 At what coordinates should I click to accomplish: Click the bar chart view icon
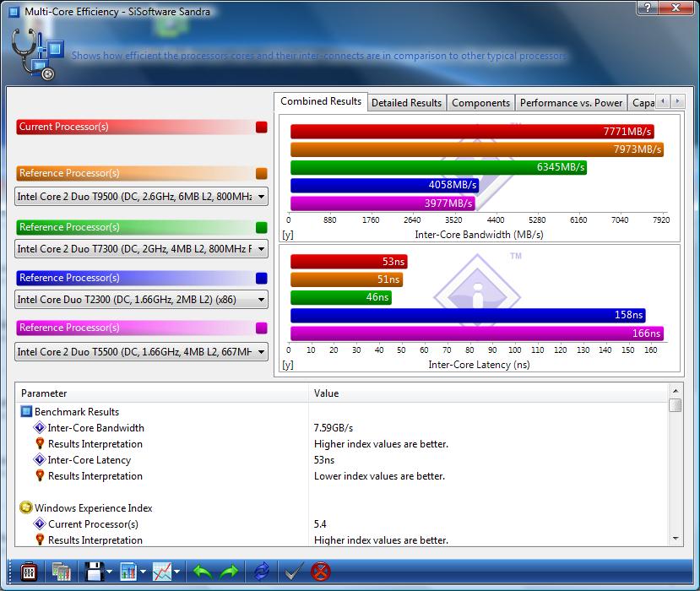pos(128,572)
